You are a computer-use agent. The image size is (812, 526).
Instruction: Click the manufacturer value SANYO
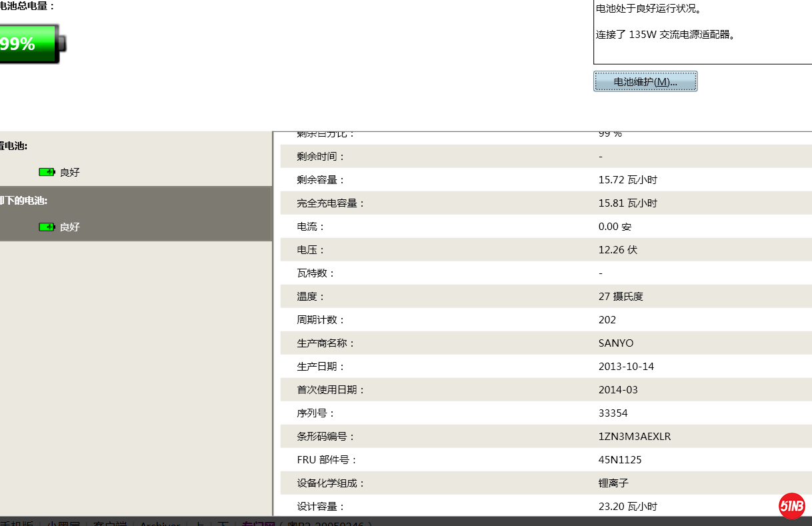pyautogui.click(x=616, y=343)
